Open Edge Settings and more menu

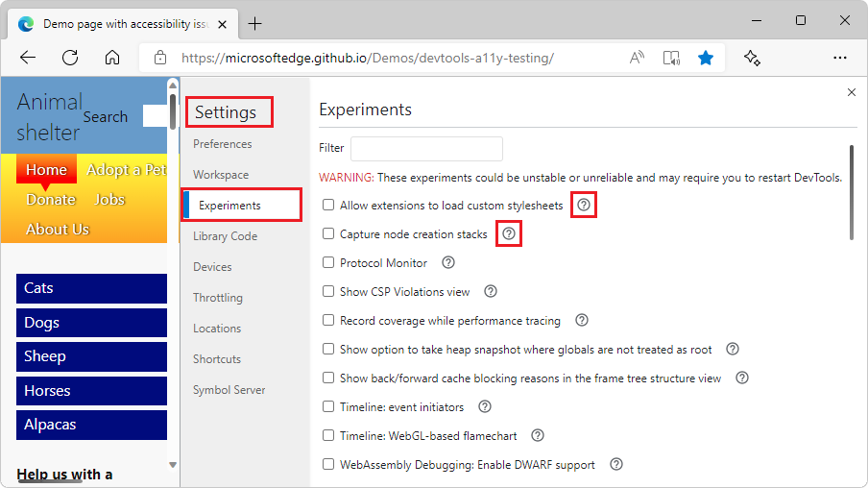click(x=840, y=58)
